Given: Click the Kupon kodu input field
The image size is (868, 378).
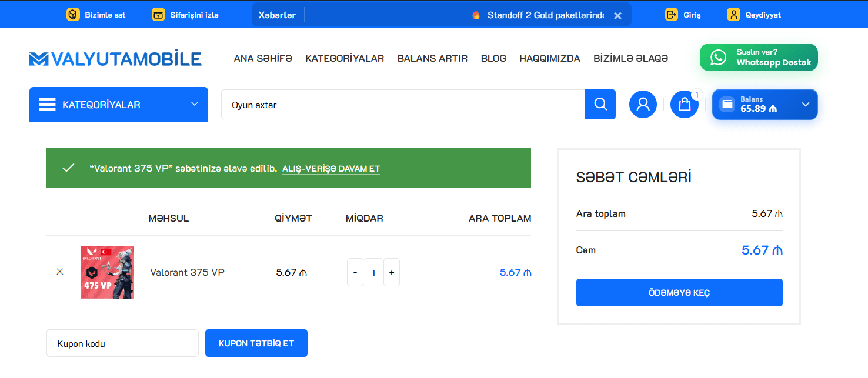Looking at the screenshot, I should coord(122,343).
